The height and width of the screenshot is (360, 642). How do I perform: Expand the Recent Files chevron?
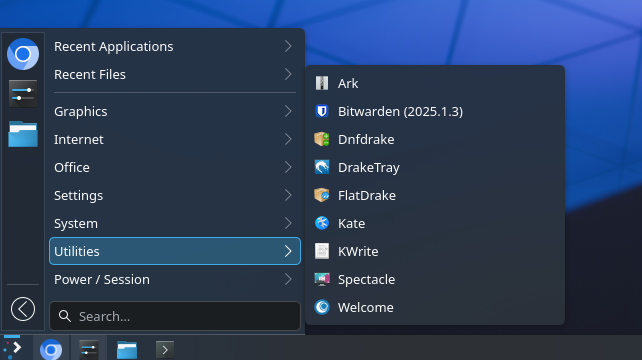(288, 74)
